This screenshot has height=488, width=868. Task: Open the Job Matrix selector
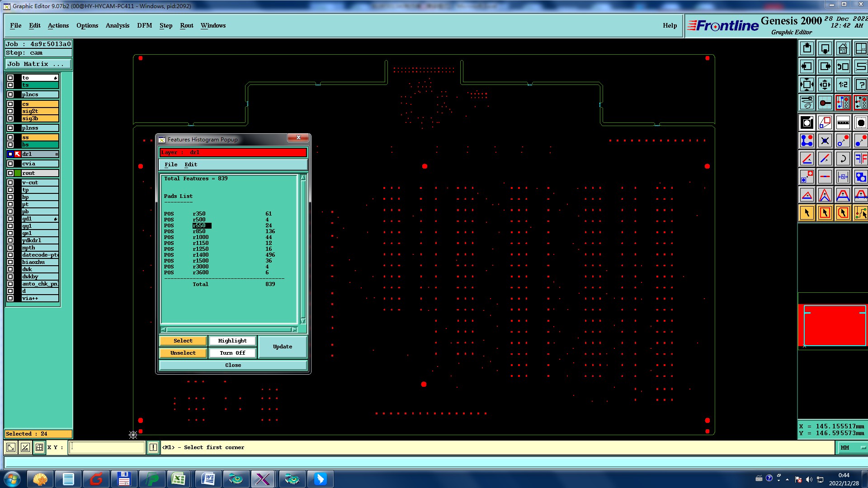click(38, 64)
